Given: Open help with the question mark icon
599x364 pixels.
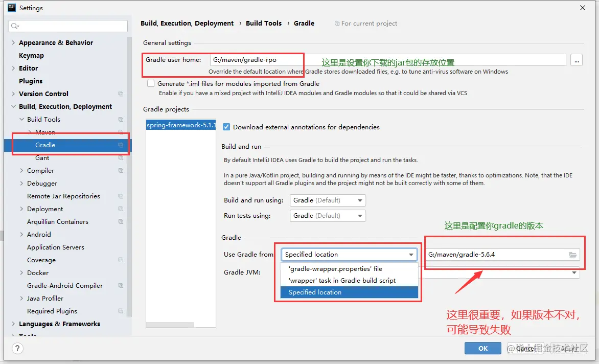Looking at the screenshot, I should coord(17,348).
